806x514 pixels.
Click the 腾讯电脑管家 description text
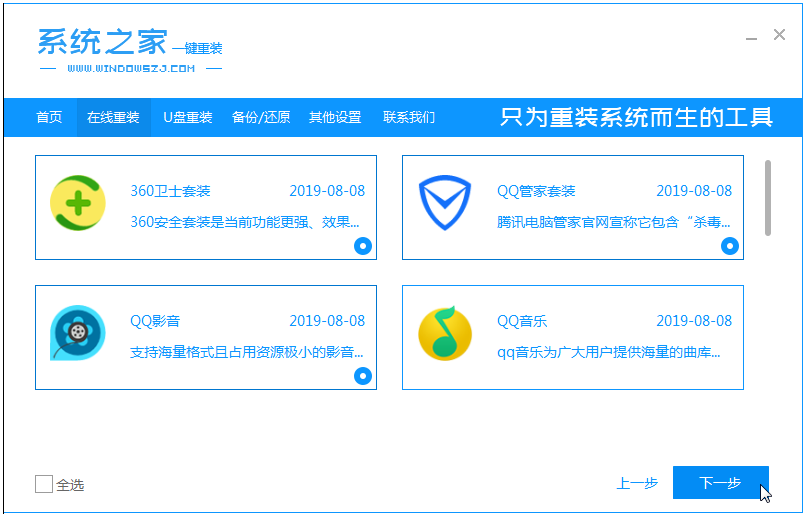coord(614,222)
